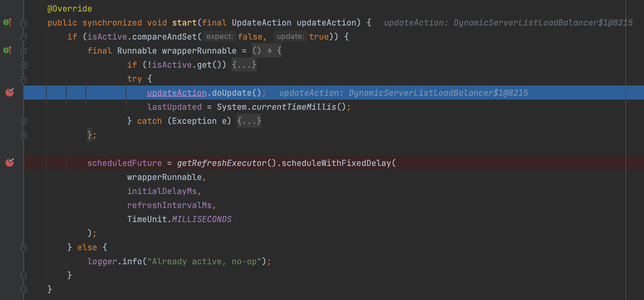
Task: Expand the {...} placeholder after catch clause
Action: point(249,121)
